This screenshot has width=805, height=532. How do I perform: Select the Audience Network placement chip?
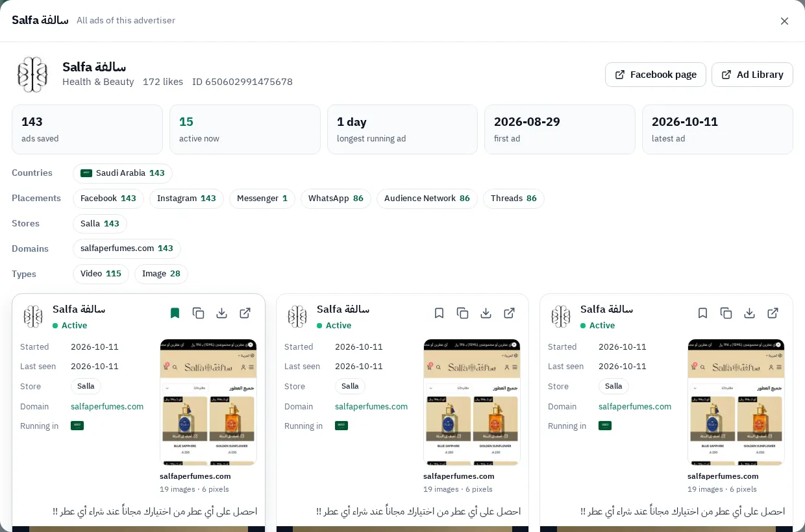coord(427,199)
